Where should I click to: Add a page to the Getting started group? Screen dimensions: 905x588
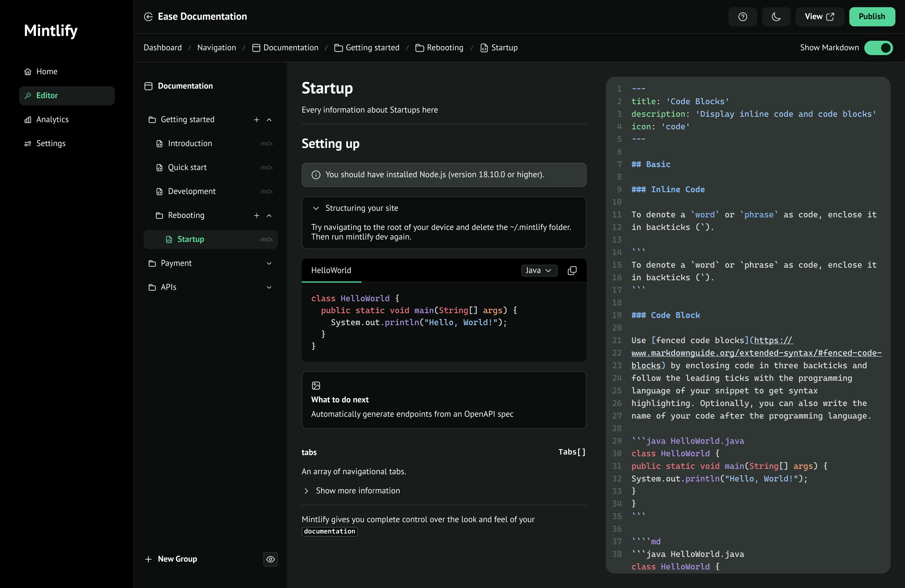(256, 120)
